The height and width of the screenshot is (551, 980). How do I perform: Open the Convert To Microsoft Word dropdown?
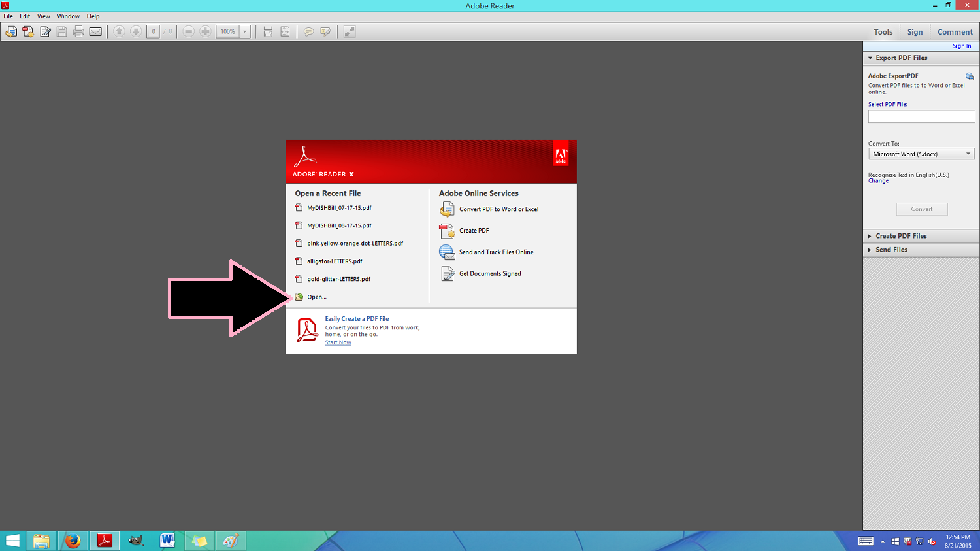click(921, 154)
